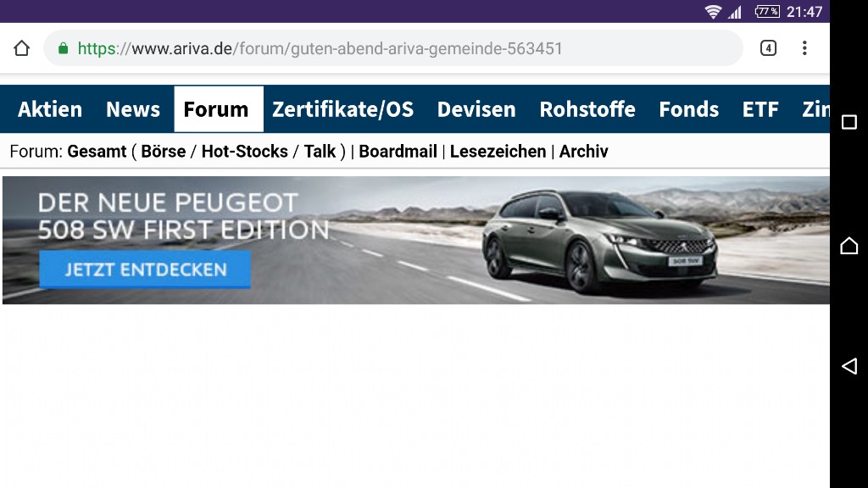Tap the Wi-Fi status icon
Screen dimensions: 868x488
click(713, 12)
